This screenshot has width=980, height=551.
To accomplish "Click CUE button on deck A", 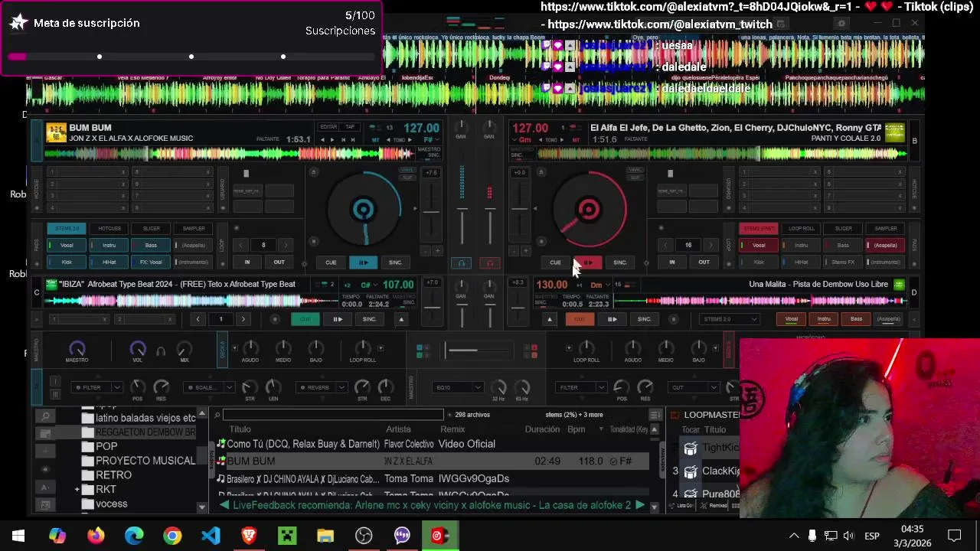I will (331, 262).
